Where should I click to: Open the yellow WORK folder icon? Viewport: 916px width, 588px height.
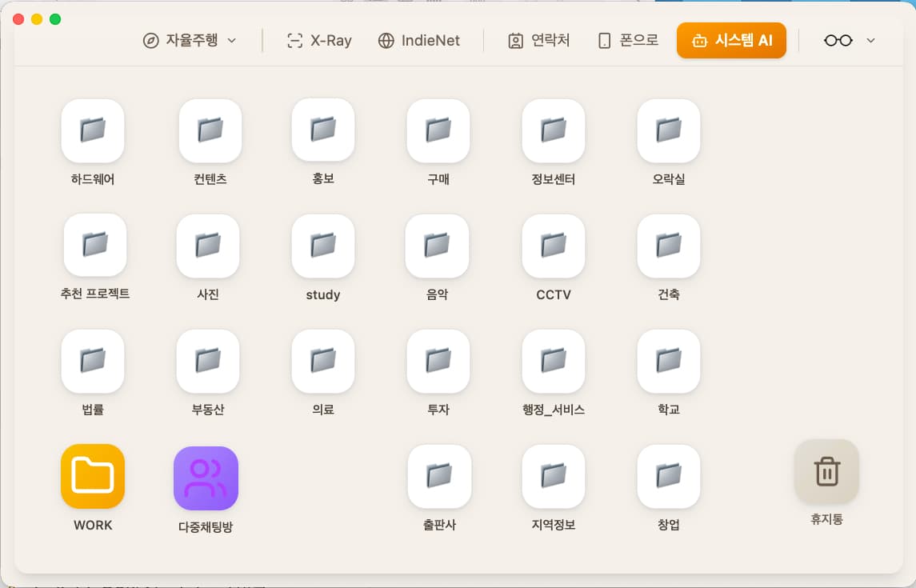(x=93, y=477)
